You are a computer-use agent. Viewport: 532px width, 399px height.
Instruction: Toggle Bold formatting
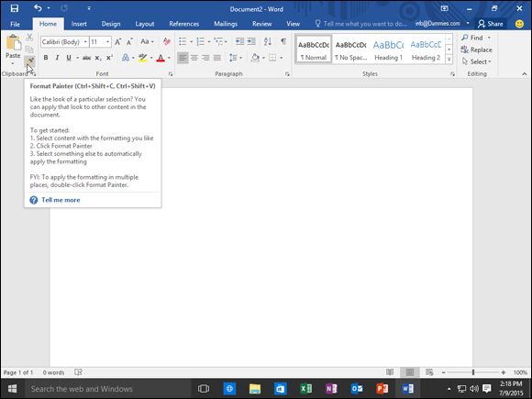pos(46,58)
